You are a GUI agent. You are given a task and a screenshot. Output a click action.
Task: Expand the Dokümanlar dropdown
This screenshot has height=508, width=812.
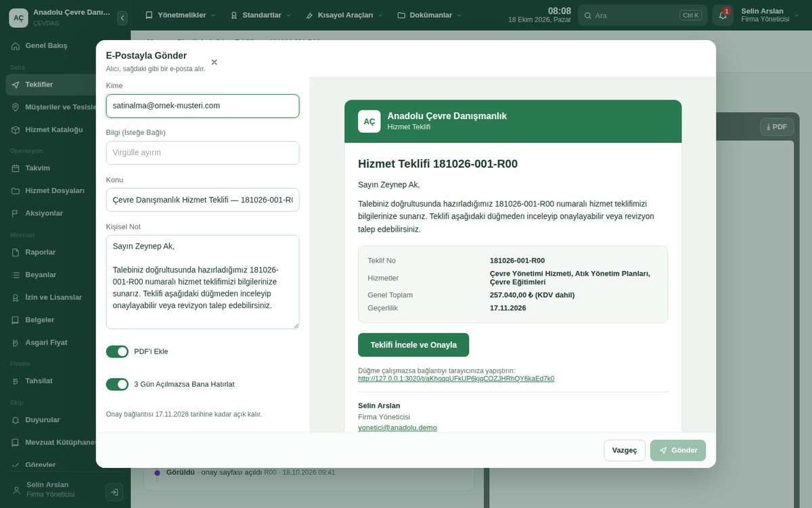430,15
